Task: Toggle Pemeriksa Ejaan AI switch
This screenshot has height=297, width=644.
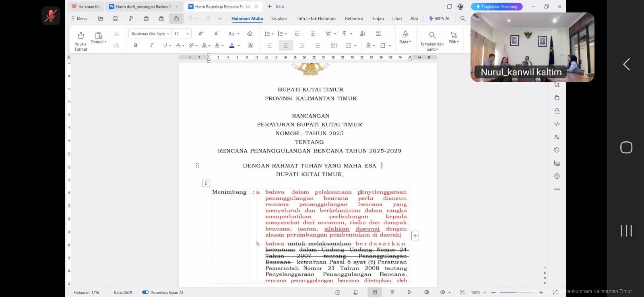Action: pos(145,292)
